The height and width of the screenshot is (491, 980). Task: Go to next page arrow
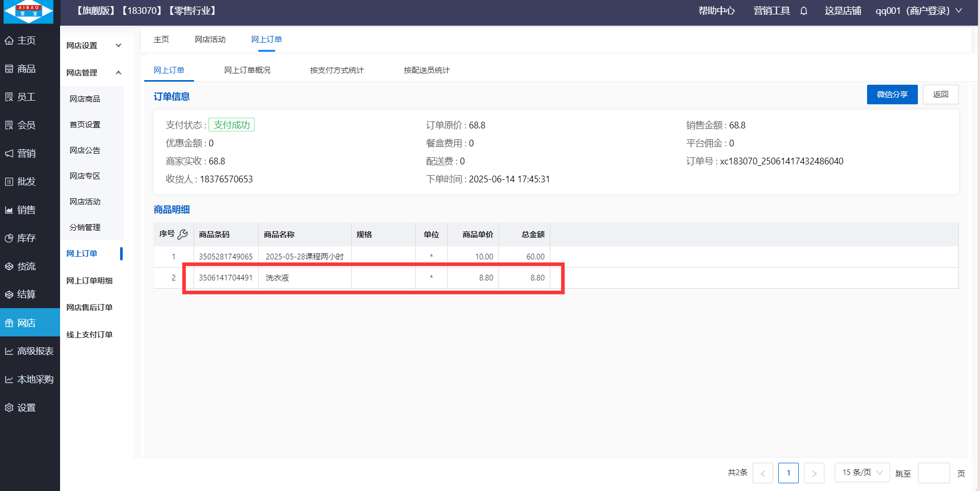(814, 473)
